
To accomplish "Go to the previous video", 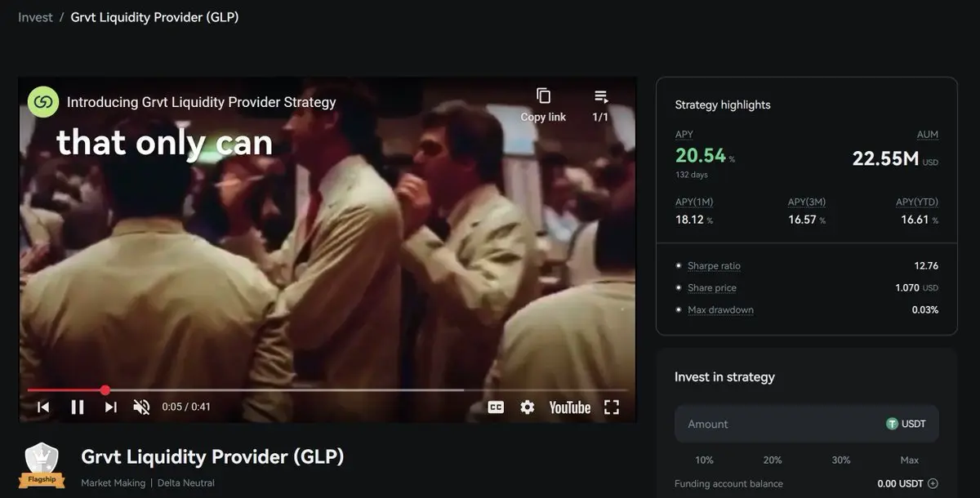I will click(x=43, y=407).
